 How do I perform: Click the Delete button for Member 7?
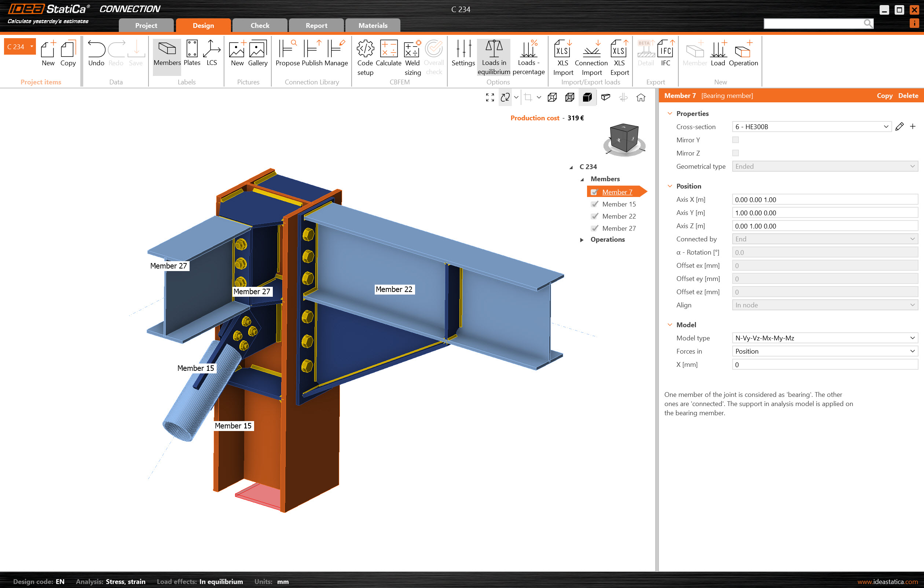[907, 96]
